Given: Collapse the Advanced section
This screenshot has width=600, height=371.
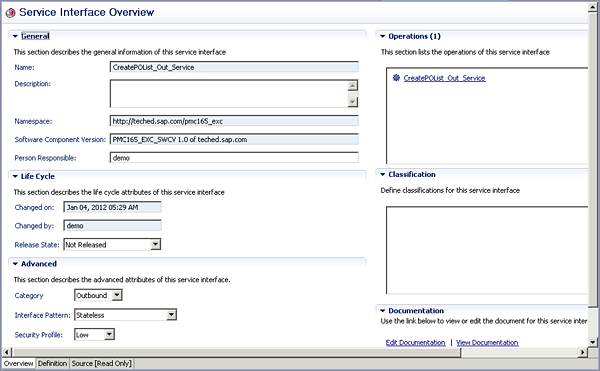Looking at the screenshot, I should point(15,264).
